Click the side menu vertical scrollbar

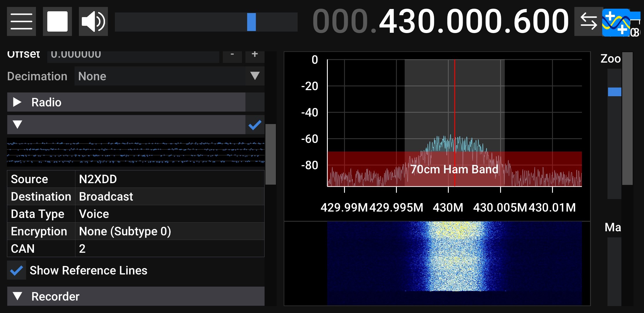[270, 154]
